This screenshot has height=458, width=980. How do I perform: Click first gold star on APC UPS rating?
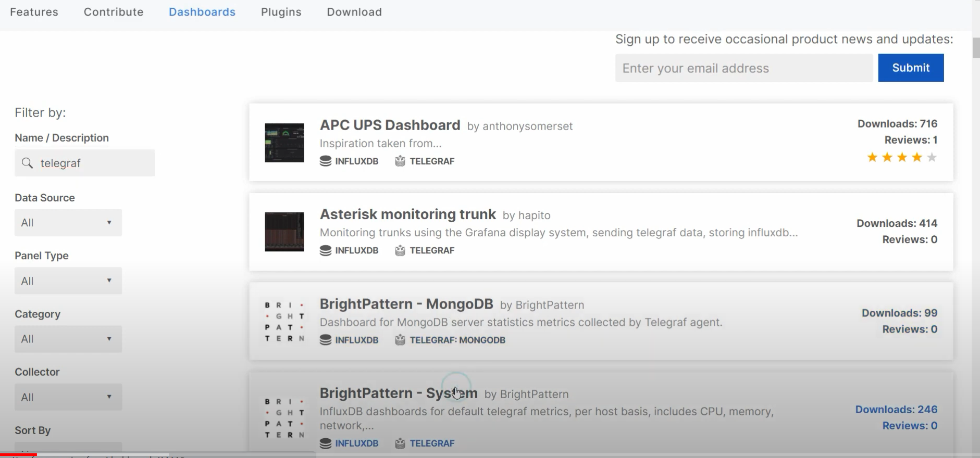[x=872, y=157]
